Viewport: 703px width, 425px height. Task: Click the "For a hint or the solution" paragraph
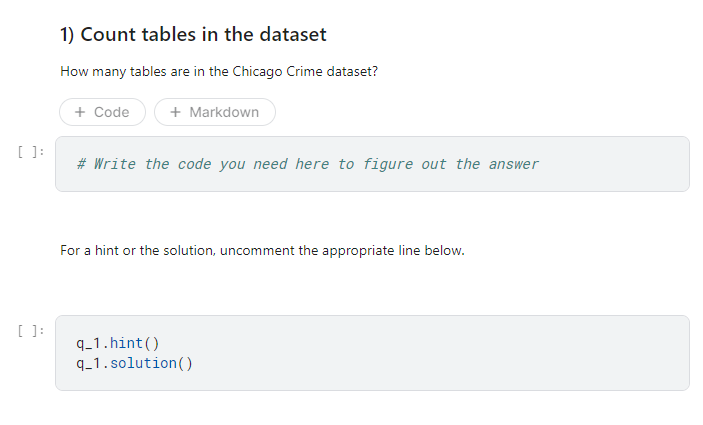(262, 250)
